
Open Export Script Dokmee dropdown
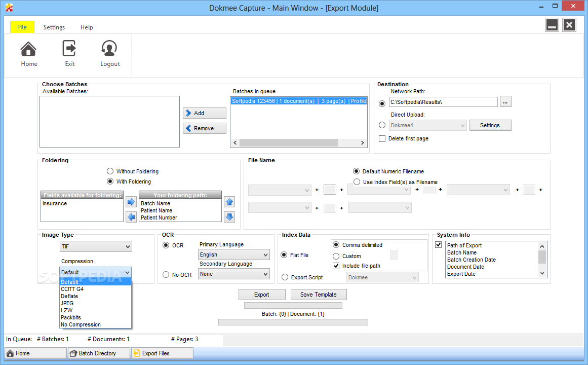[382, 277]
